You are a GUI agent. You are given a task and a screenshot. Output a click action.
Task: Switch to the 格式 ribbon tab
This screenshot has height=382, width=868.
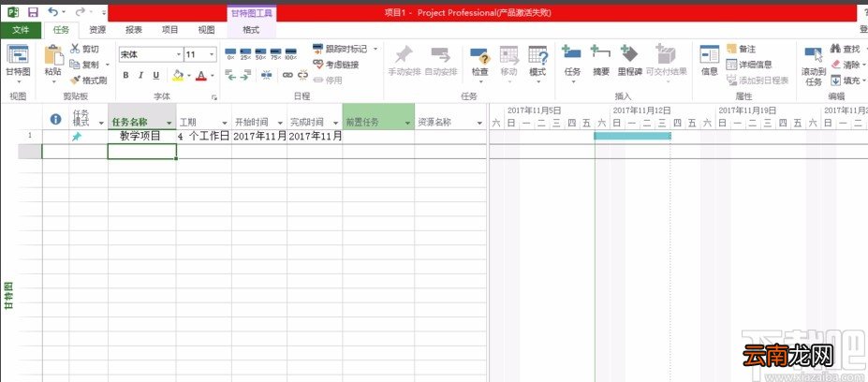(251, 30)
